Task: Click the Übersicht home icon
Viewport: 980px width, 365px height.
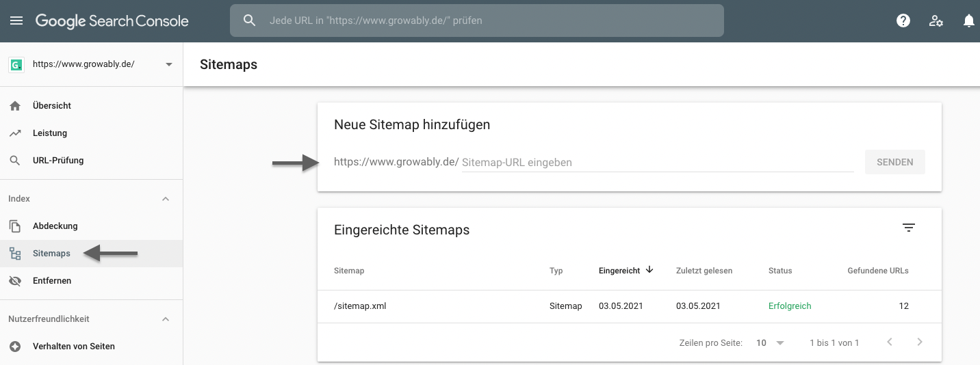Action: tap(15, 106)
